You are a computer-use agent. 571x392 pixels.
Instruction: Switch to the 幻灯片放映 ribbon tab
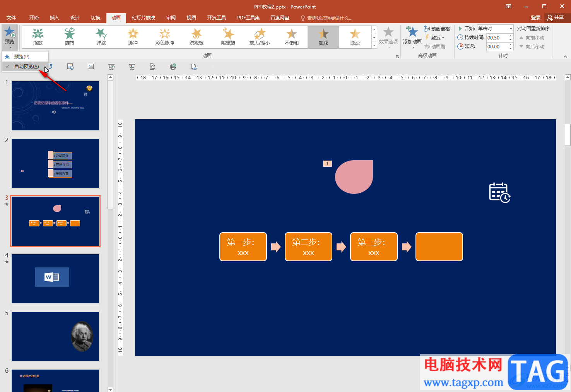click(x=144, y=18)
